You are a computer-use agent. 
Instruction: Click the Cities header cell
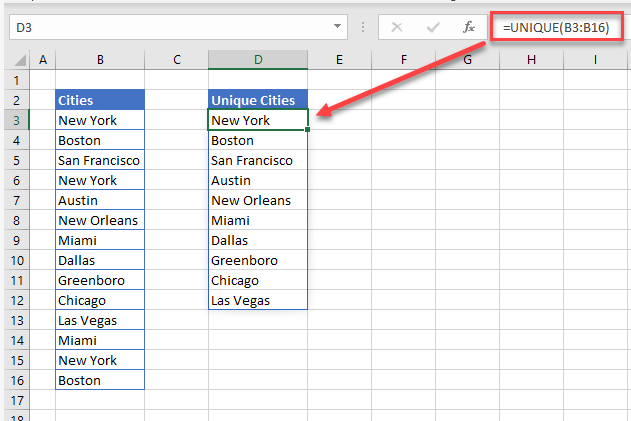tap(100, 100)
